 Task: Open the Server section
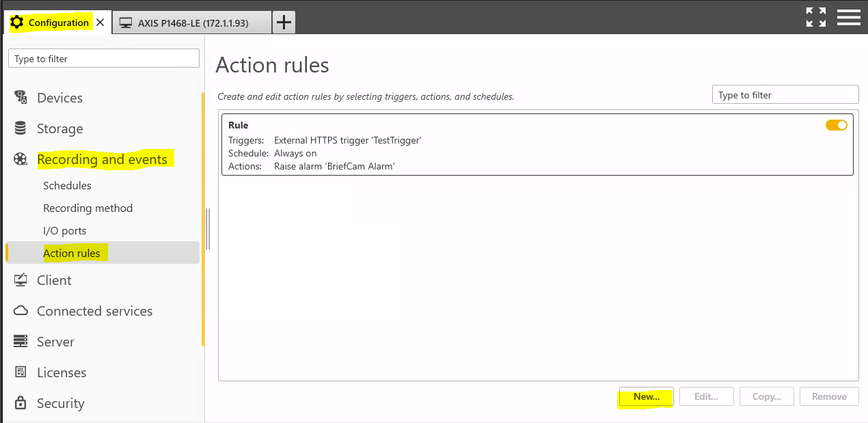tap(55, 342)
